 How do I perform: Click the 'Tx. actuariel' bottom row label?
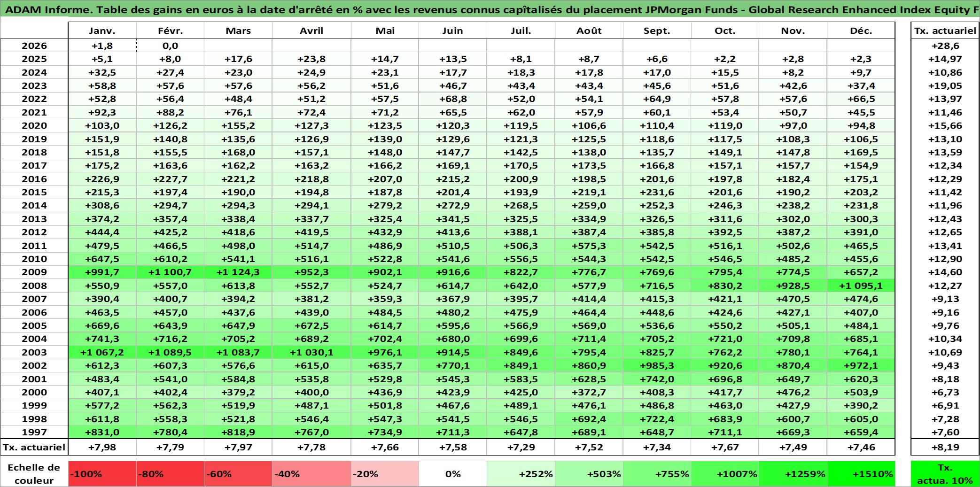click(34, 447)
